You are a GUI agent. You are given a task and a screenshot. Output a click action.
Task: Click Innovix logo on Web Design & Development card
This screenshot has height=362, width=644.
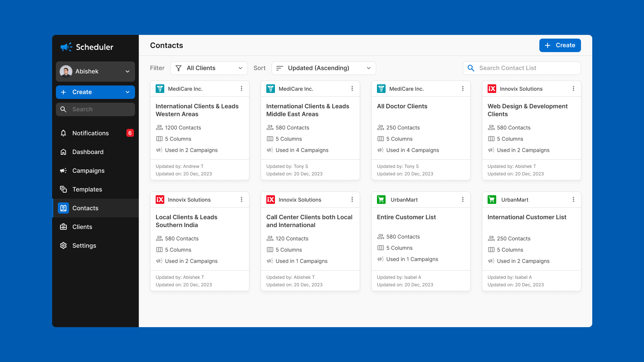pos(492,89)
